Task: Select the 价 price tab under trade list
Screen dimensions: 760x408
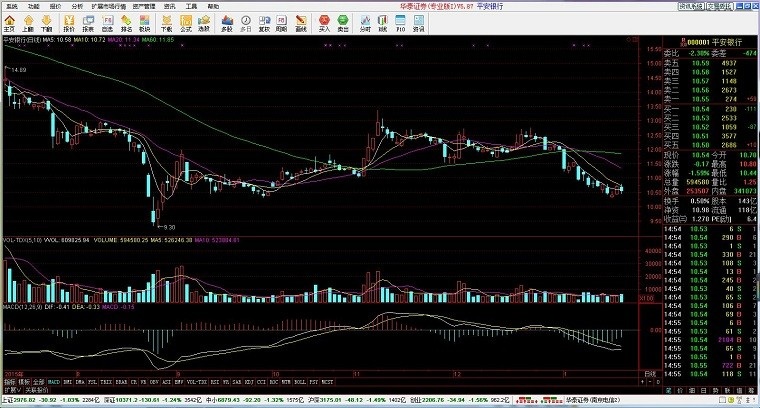Action: (680, 390)
